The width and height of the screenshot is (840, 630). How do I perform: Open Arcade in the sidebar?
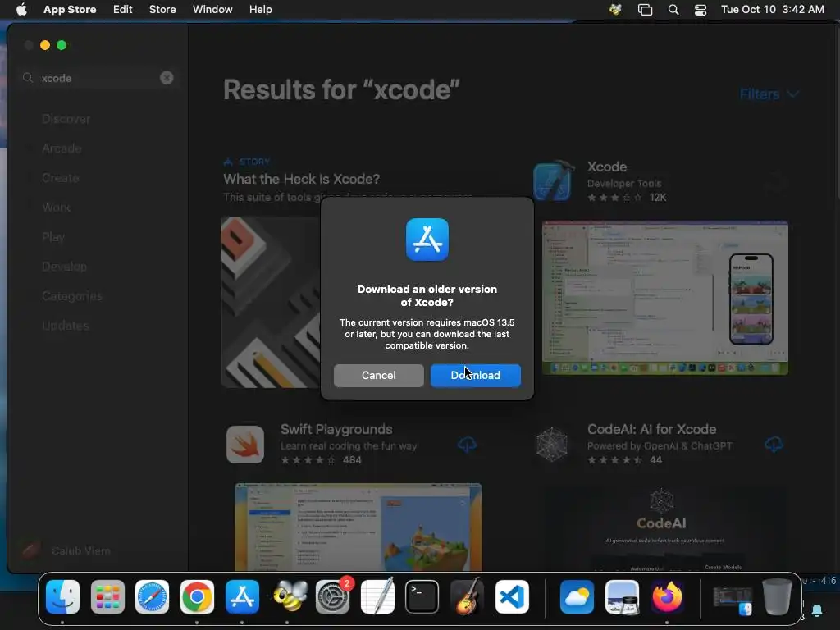click(x=62, y=148)
